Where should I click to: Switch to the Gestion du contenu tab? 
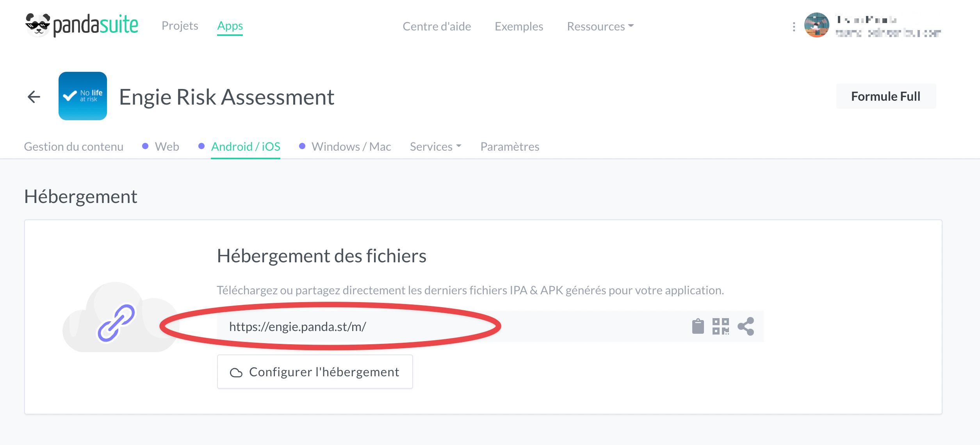(74, 146)
